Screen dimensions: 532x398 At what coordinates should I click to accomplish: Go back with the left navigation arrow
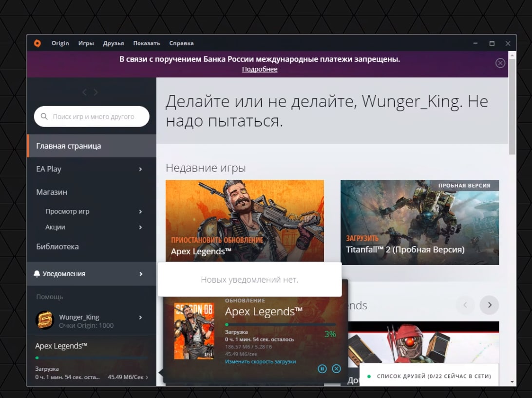pyautogui.click(x=84, y=92)
